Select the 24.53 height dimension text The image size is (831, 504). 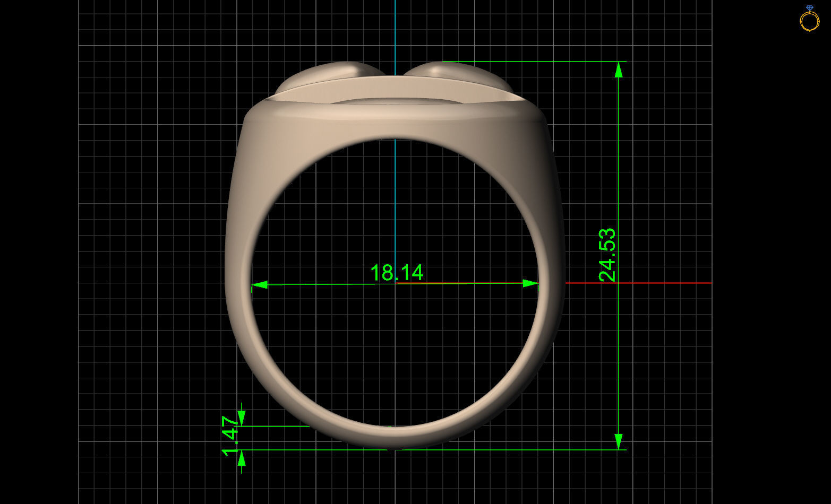[x=607, y=255]
